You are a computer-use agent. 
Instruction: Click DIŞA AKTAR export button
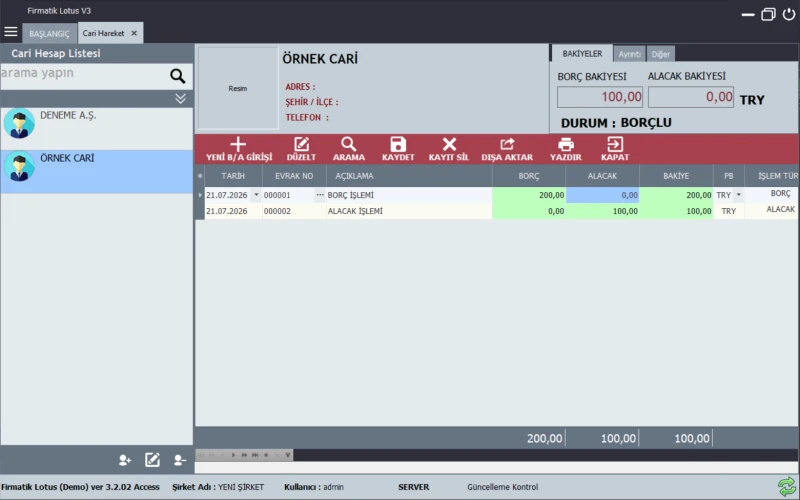coord(507,149)
